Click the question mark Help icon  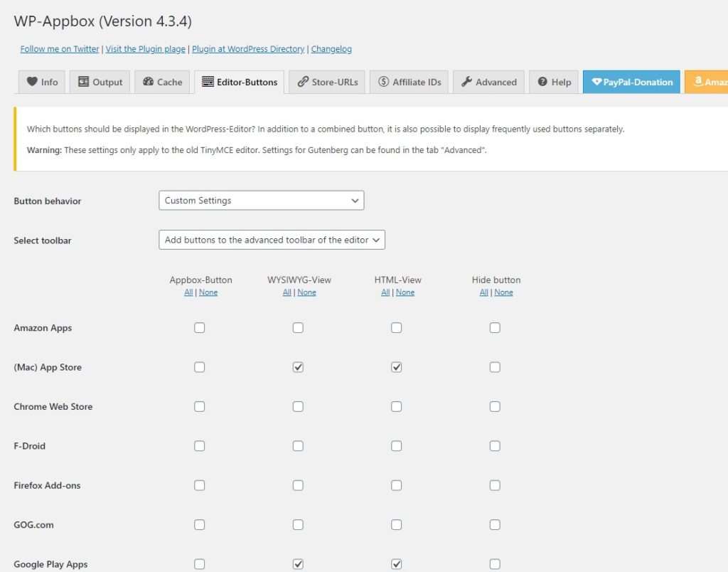(542, 82)
